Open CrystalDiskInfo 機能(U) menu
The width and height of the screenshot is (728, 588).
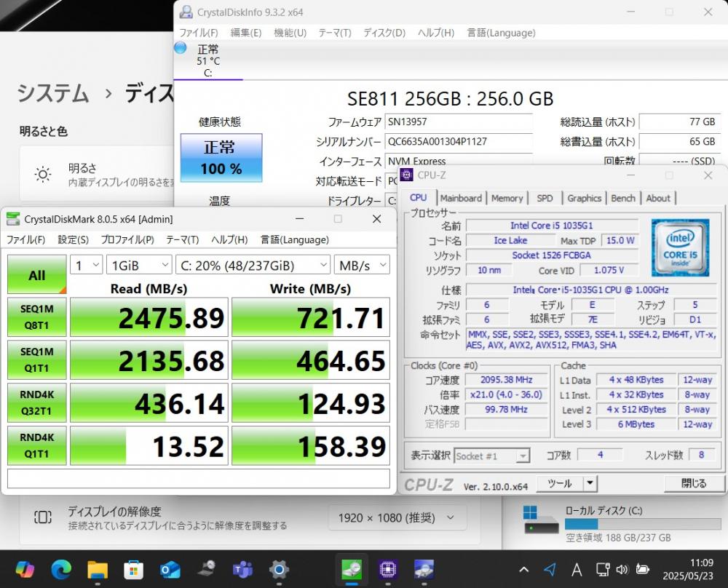290,33
